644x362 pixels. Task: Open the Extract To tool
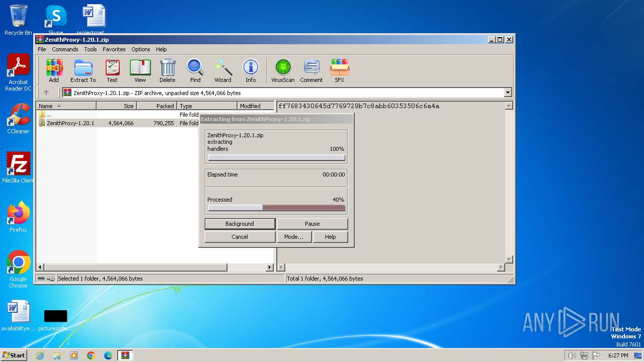pos(83,70)
